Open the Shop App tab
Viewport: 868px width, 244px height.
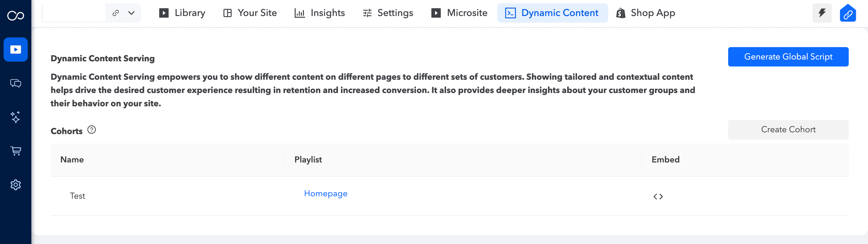click(645, 13)
